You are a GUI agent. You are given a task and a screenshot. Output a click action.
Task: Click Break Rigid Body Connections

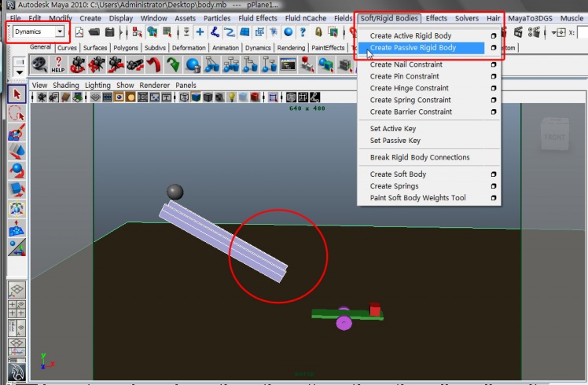pos(420,157)
